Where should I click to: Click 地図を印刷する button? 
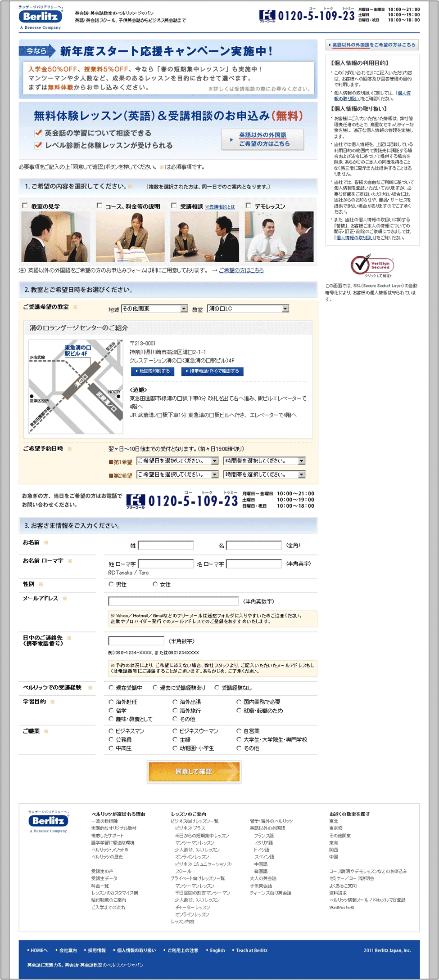(x=153, y=371)
